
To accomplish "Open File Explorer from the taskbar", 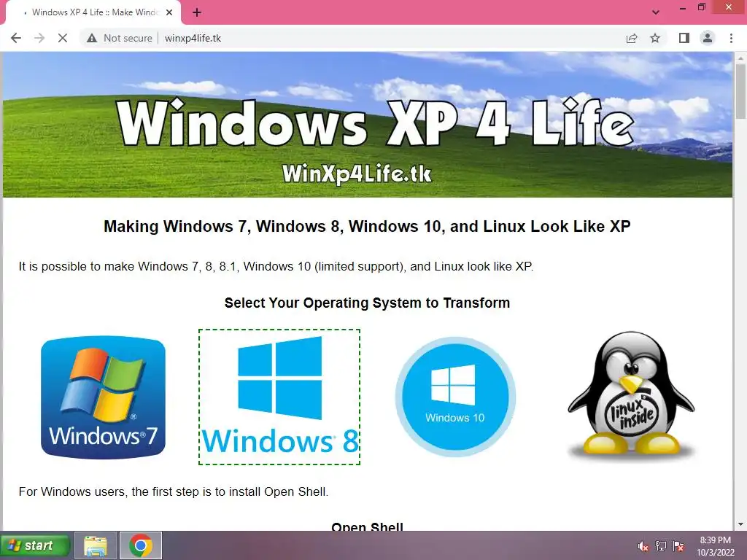I will click(96, 545).
